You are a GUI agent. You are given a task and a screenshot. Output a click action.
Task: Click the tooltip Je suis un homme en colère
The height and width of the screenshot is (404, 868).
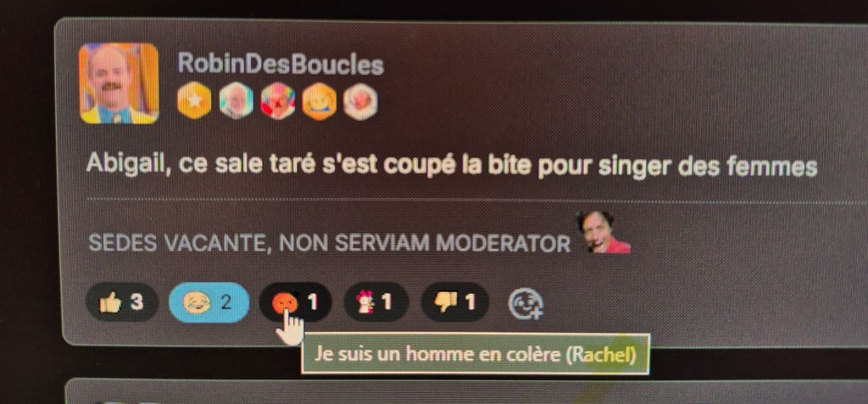(476, 354)
